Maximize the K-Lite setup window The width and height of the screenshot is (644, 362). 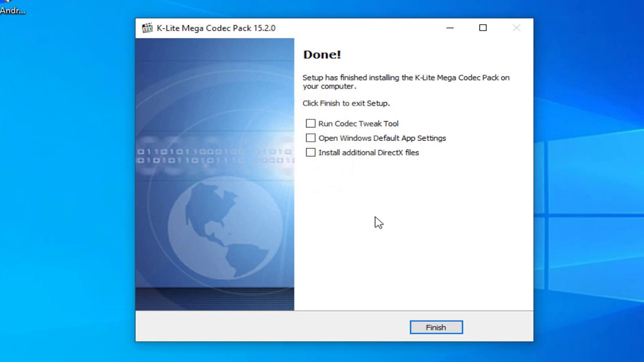pyautogui.click(x=483, y=28)
